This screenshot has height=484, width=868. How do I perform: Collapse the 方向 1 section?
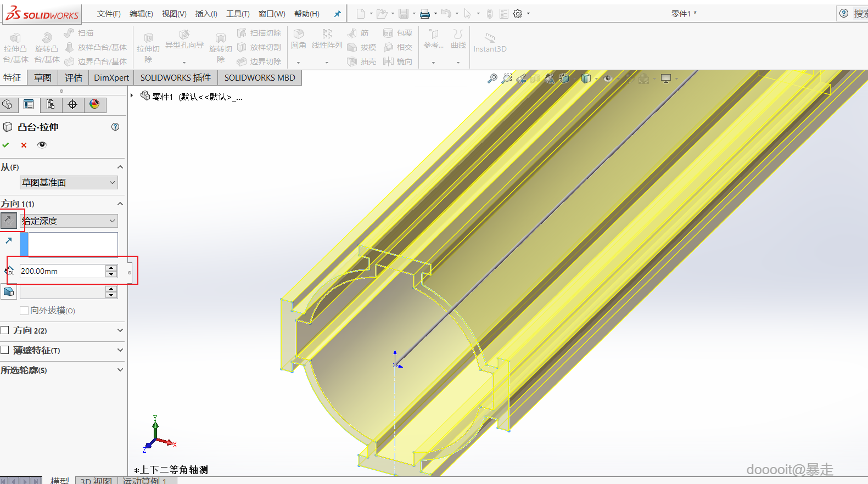point(120,204)
